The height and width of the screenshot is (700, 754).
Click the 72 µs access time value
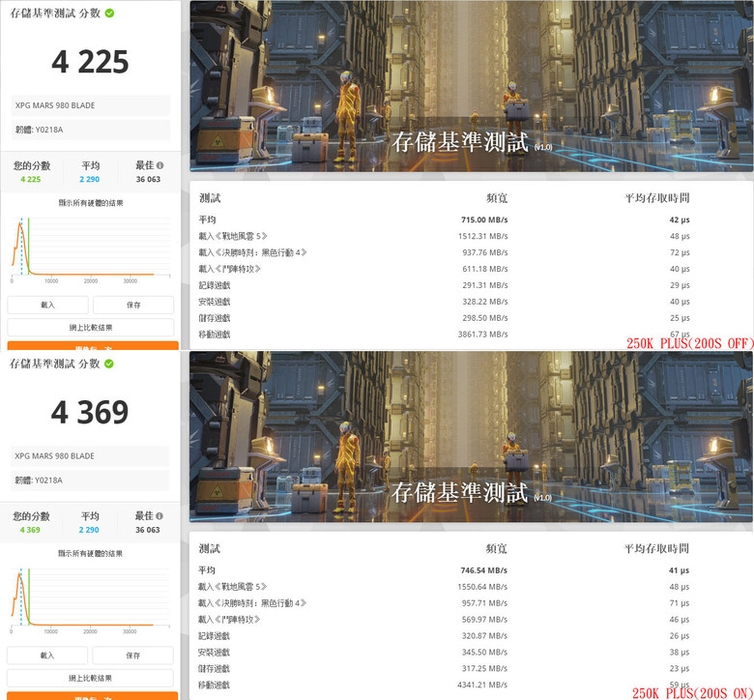pos(680,252)
